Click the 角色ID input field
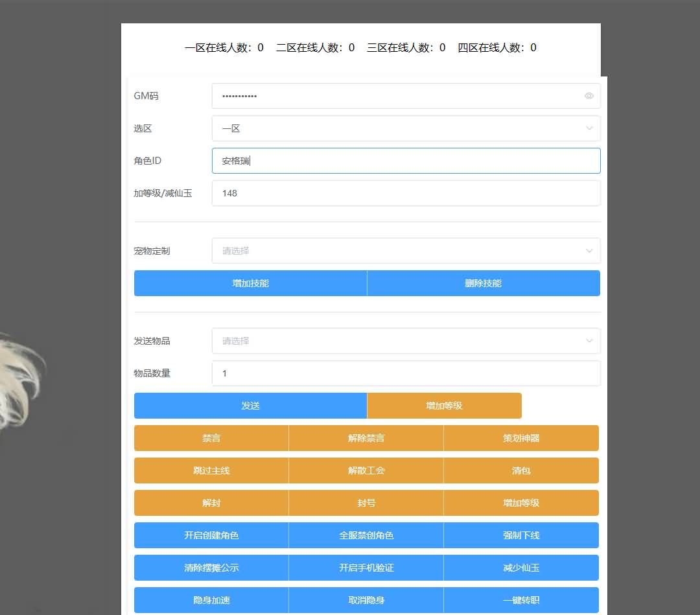This screenshot has height=615, width=700. click(405, 161)
